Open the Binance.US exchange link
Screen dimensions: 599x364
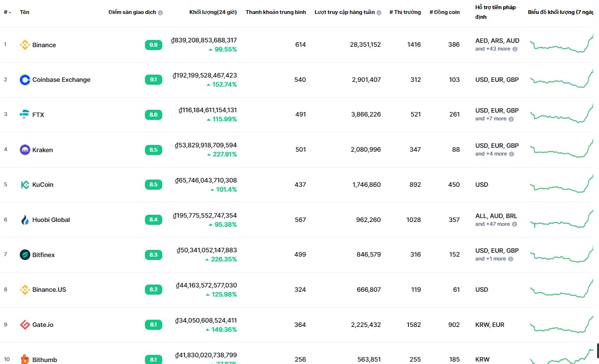pyautogui.click(x=49, y=289)
